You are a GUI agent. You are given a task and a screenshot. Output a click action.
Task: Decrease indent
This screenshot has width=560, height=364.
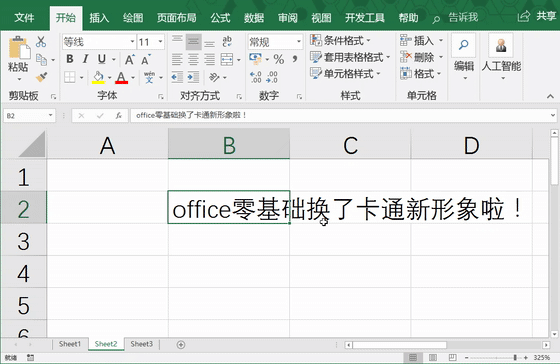pos(177,77)
